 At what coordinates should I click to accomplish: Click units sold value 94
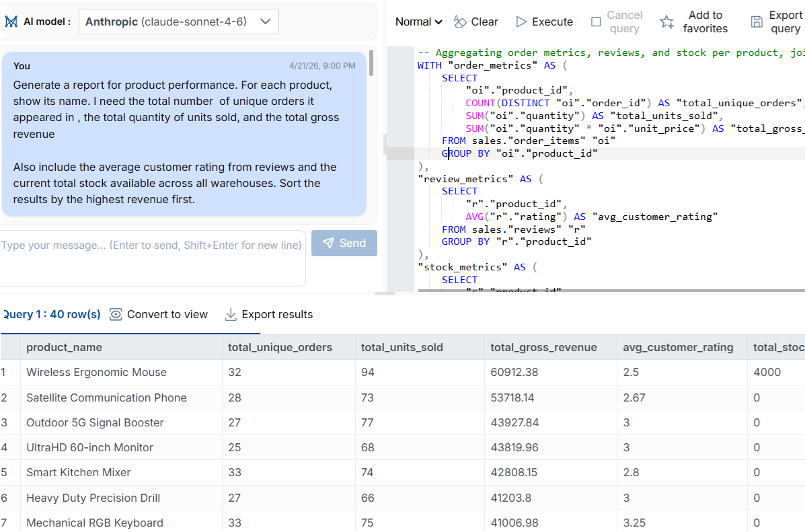pyautogui.click(x=368, y=373)
